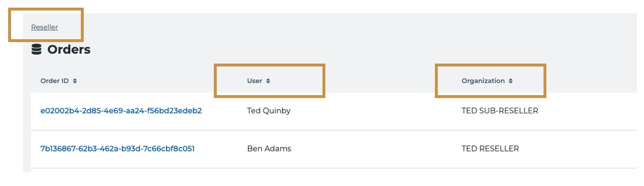
Task: Click blank header space right of Organization
Action: (591, 81)
